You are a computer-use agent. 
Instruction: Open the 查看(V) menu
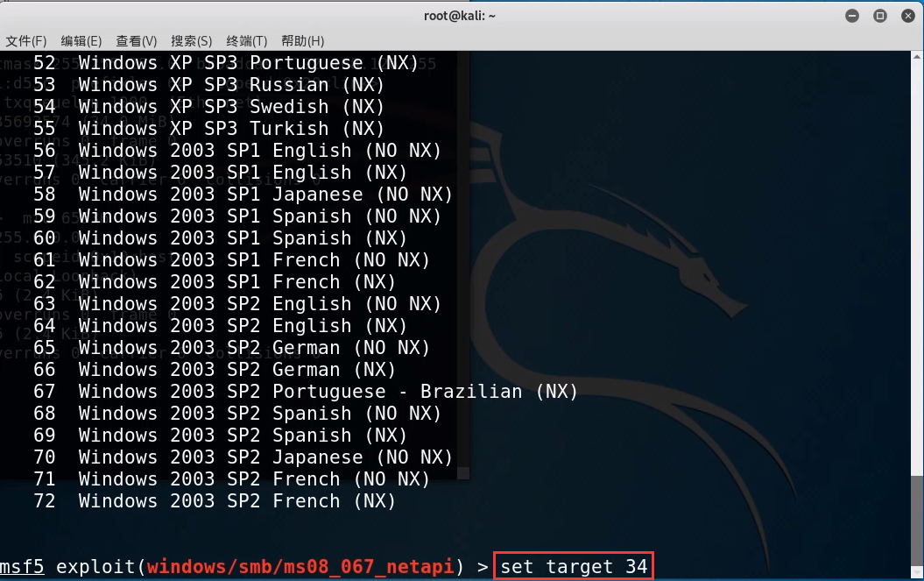point(136,40)
